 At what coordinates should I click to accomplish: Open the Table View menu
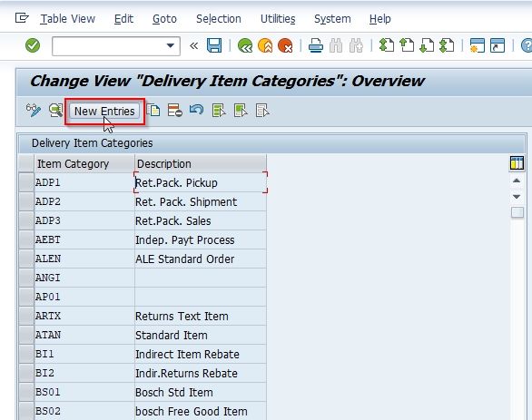pos(67,19)
